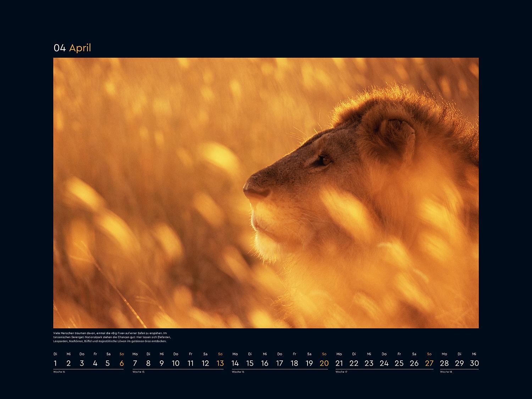Select date 30 in the calendar row
532x399 pixels.
474,363
